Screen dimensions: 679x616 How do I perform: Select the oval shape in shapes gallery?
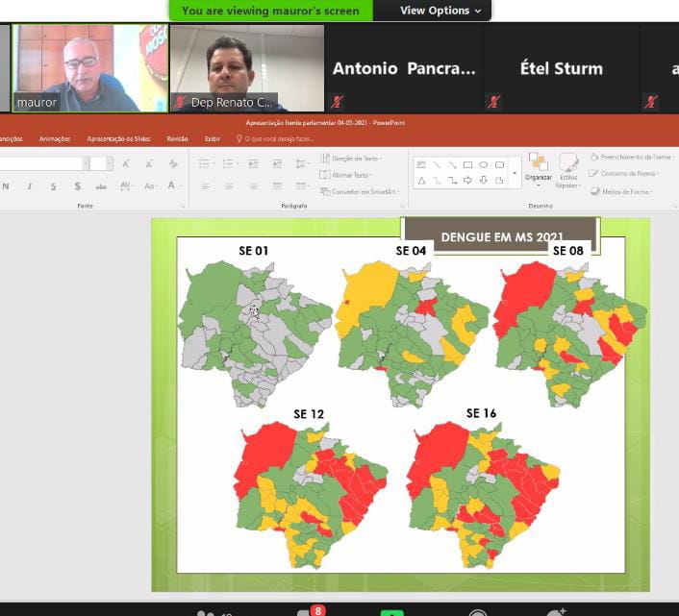[484, 164]
